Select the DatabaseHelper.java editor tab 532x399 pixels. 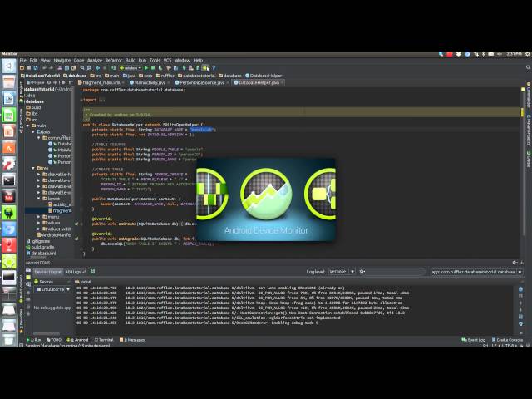pos(259,82)
